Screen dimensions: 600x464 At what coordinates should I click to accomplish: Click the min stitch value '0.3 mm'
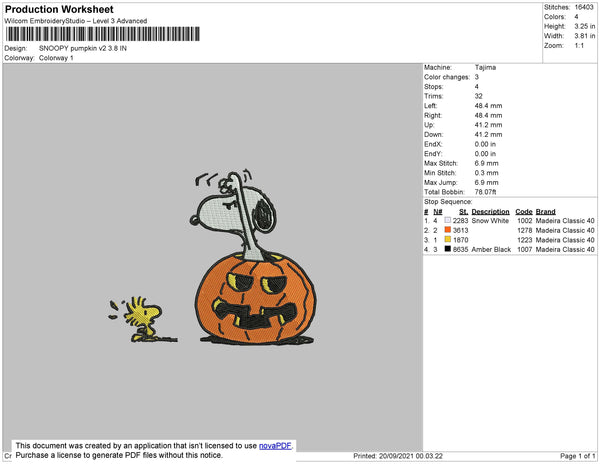486,173
